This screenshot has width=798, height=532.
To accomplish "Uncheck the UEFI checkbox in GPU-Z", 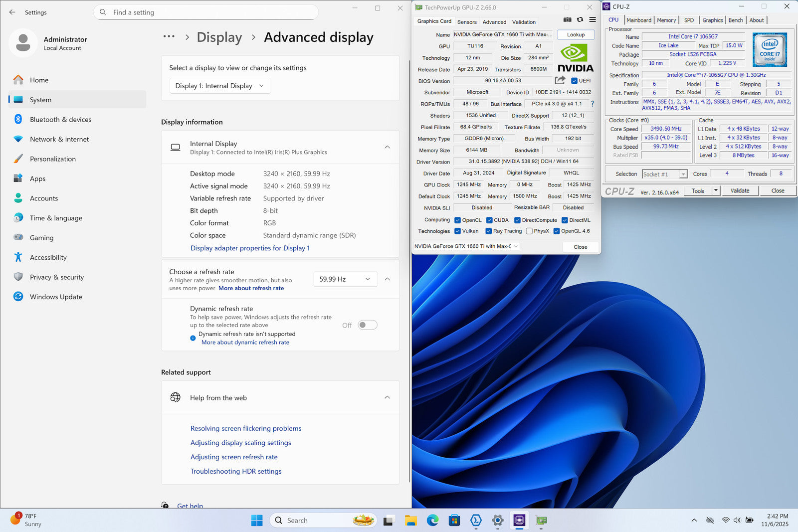I will (x=574, y=81).
